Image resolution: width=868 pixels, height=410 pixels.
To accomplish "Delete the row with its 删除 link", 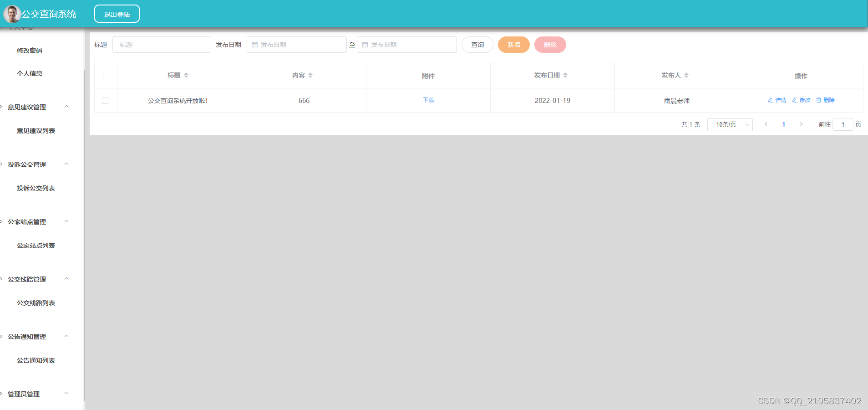I will [x=825, y=100].
